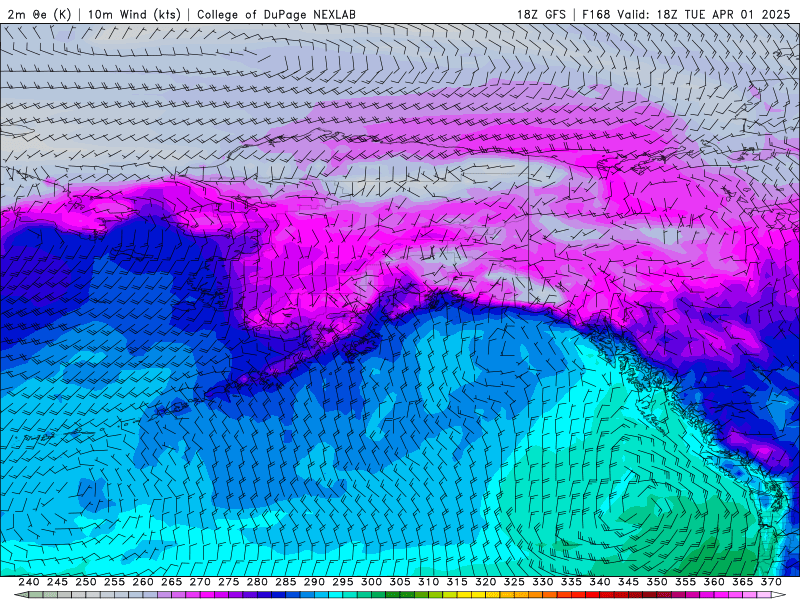This screenshot has height=600, width=800.
Task: Click the 330 value on the color scale
Action: [x=543, y=582]
